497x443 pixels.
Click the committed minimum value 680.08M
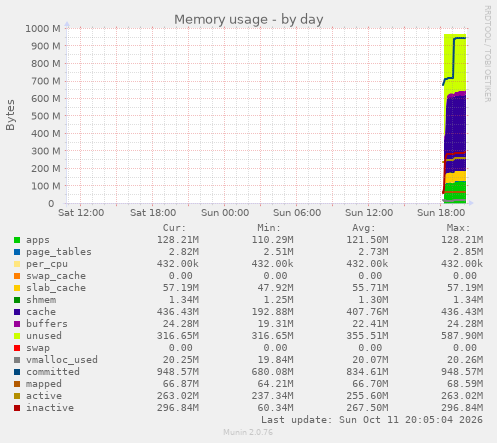pyautogui.click(x=273, y=372)
